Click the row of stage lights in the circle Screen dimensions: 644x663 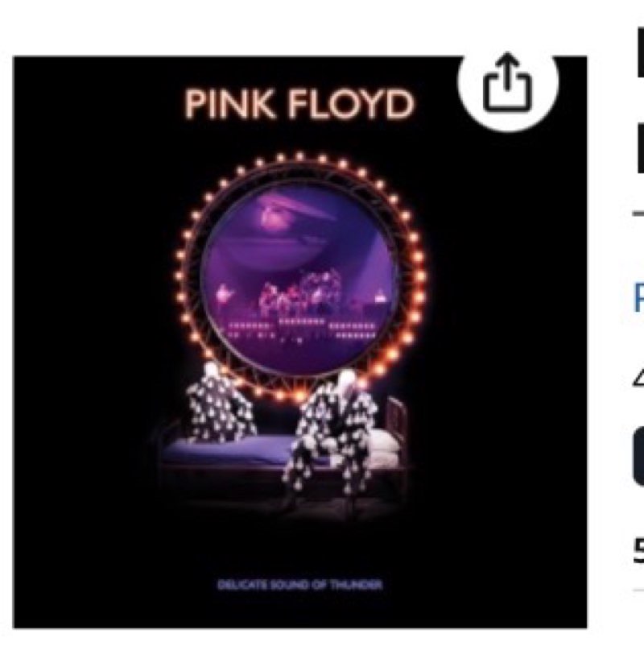coord(301,329)
